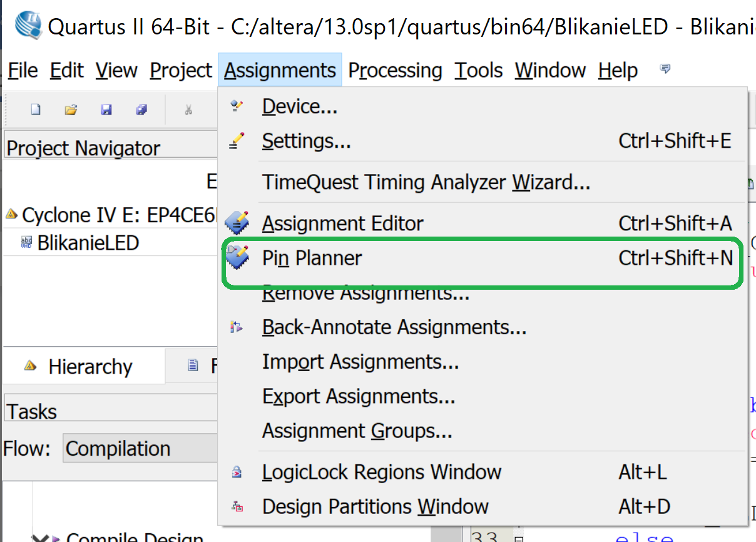Click the Save All toolbar icon
This screenshot has width=756, height=542.
pos(141,110)
